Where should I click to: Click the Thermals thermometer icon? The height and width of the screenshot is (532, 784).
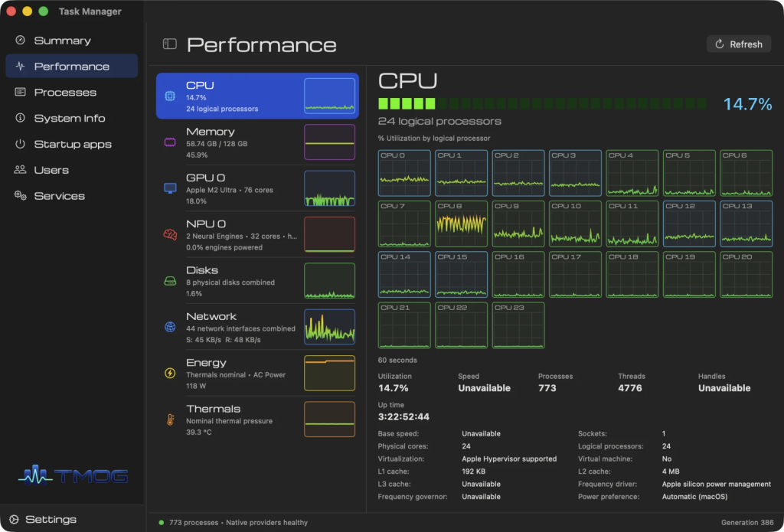pyautogui.click(x=170, y=419)
